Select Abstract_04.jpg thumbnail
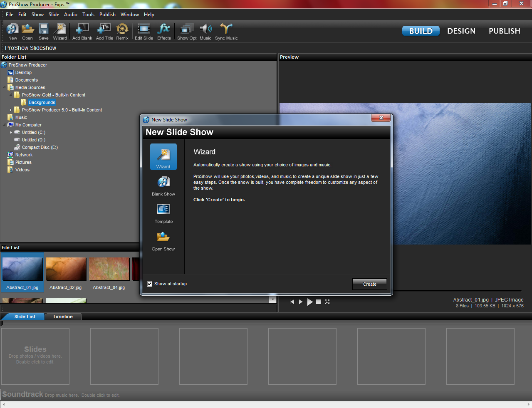 pos(109,272)
